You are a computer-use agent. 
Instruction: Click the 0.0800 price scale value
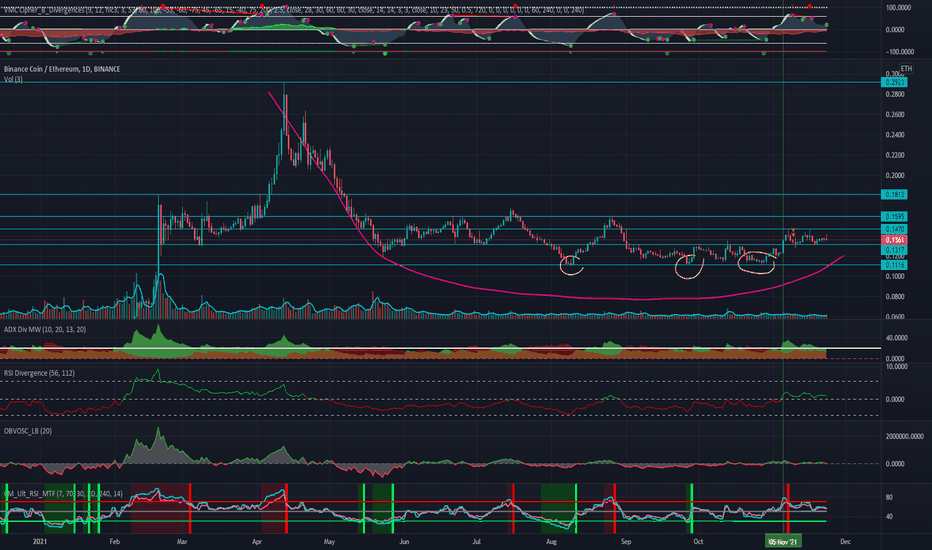(895, 297)
